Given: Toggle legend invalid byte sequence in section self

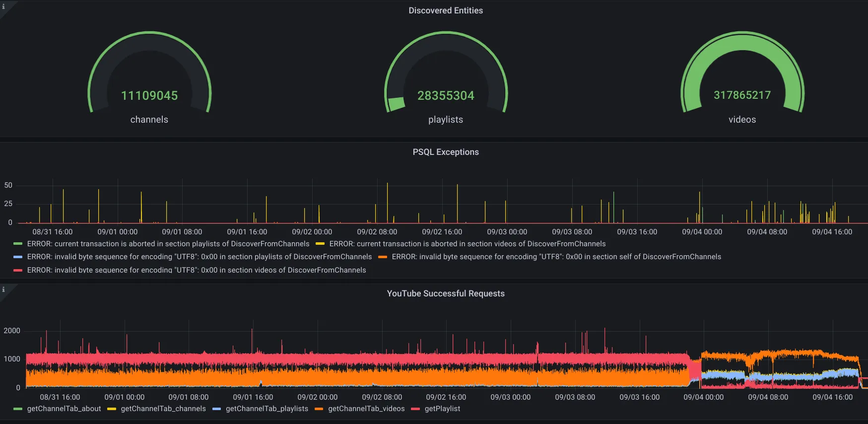Looking at the screenshot, I should pyautogui.click(x=556, y=257).
